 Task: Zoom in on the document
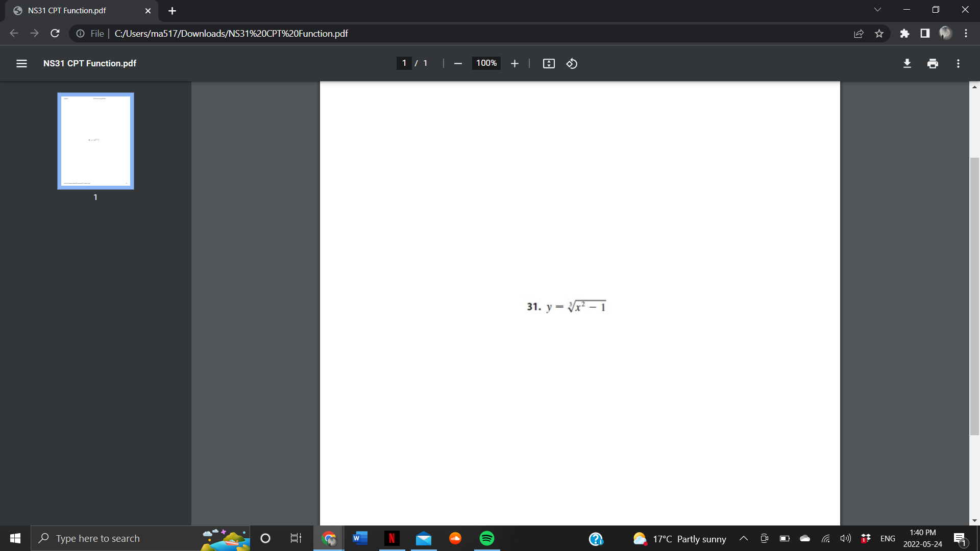[x=514, y=63]
